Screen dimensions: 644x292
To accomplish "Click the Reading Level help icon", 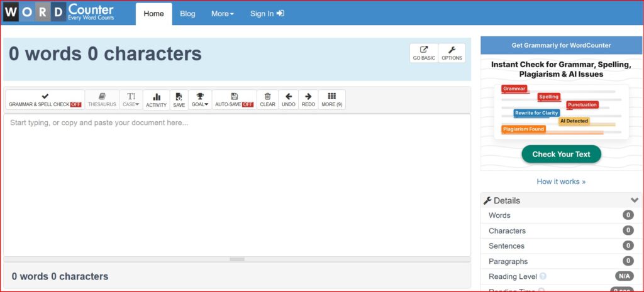I will click(543, 276).
